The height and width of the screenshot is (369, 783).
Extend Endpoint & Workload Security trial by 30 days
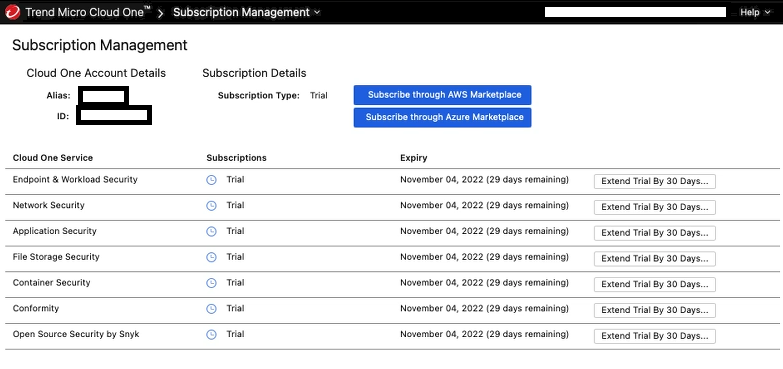click(x=655, y=181)
